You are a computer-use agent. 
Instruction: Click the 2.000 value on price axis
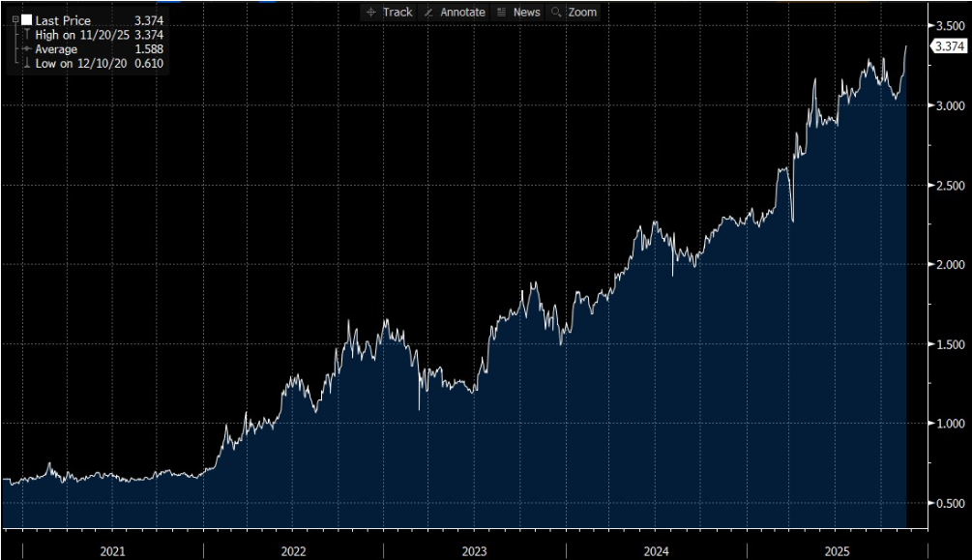[x=948, y=265]
